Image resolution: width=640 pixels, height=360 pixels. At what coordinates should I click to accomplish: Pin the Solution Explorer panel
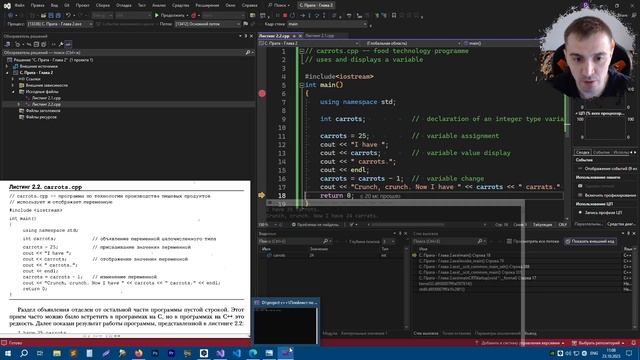[246, 36]
